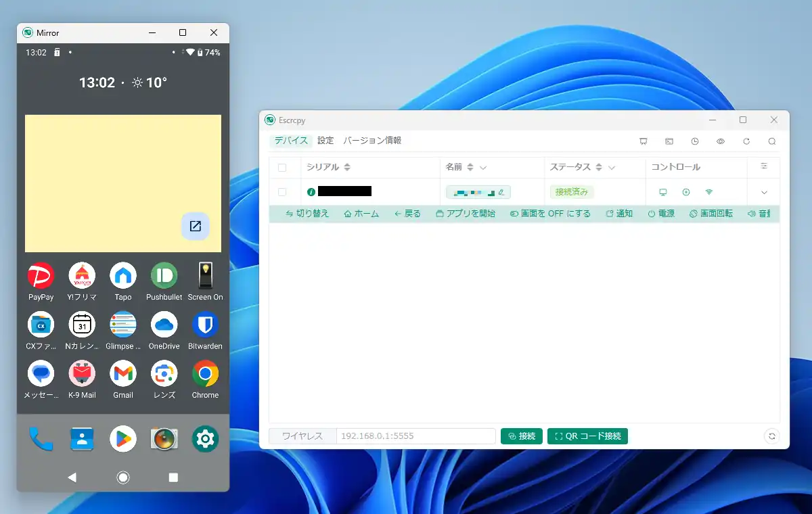This screenshot has height=514, width=812.
Task: Click the scheduled tasks clock icon
Action: (694, 141)
